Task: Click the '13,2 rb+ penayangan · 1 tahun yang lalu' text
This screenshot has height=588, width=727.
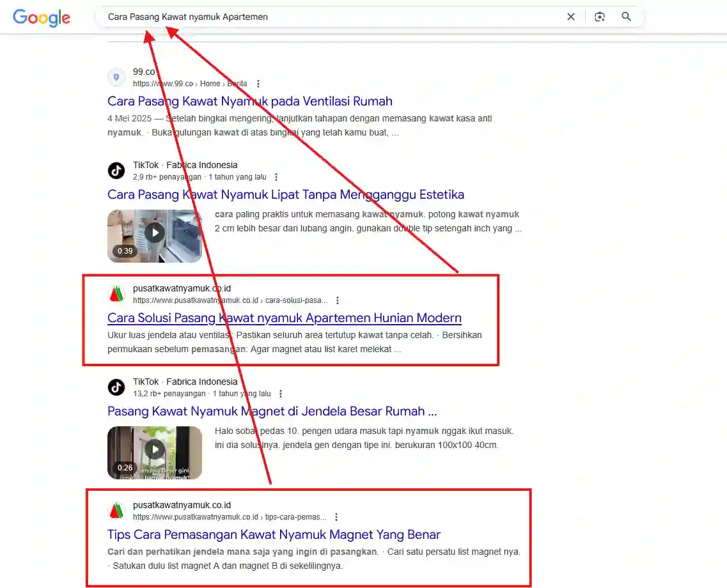Action: pos(201,394)
